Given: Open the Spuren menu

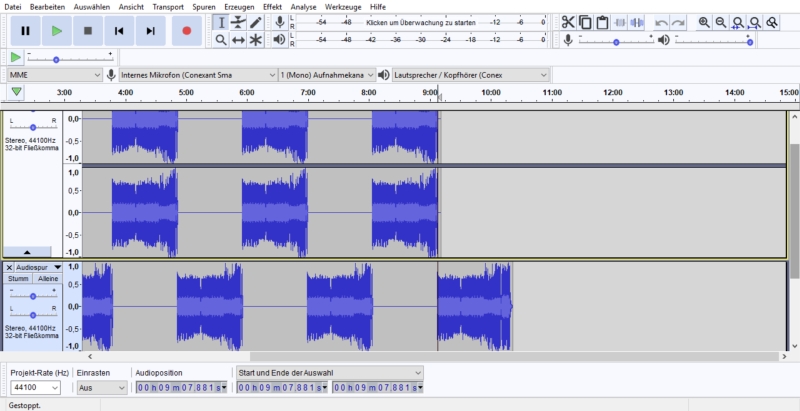Looking at the screenshot, I should (204, 7).
